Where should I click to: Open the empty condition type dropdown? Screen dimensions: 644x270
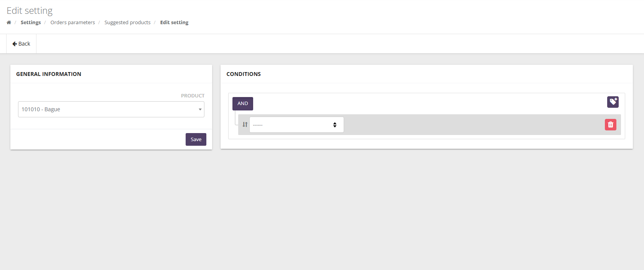point(292,125)
